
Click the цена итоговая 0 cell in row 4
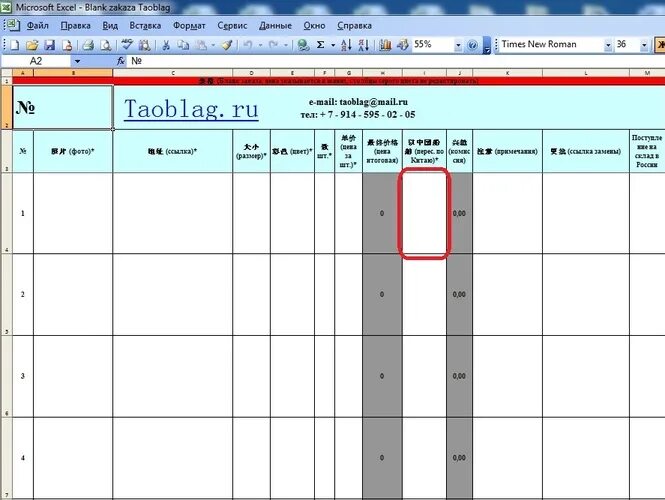[382, 458]
